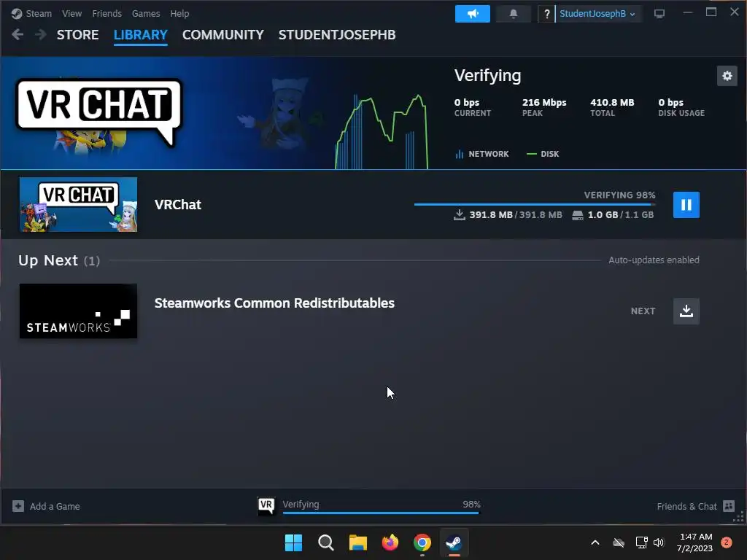Click the VRChat game title
747x560 pixels.
click(178, 205)
